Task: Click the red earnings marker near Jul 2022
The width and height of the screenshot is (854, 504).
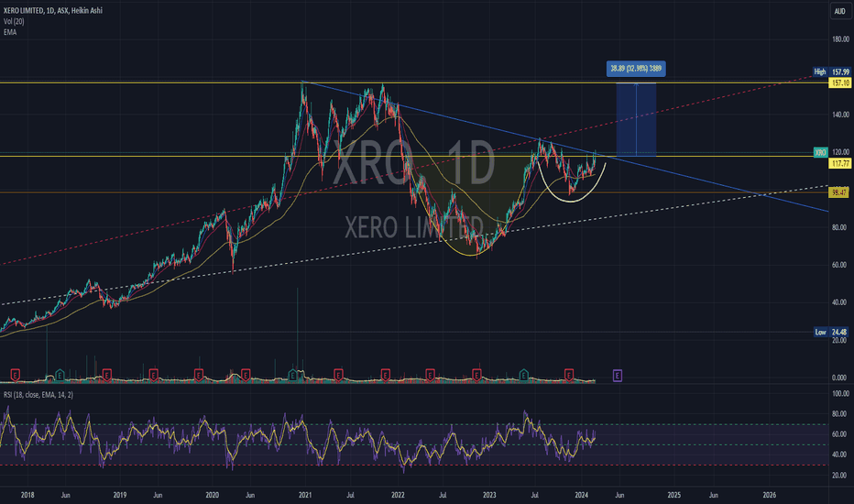Action: 431,375
